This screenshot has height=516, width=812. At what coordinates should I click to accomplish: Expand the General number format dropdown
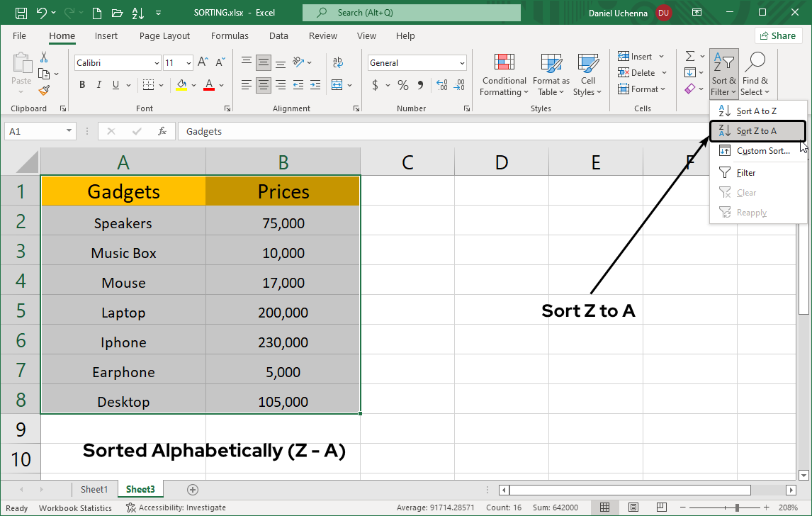pos(462,63)
